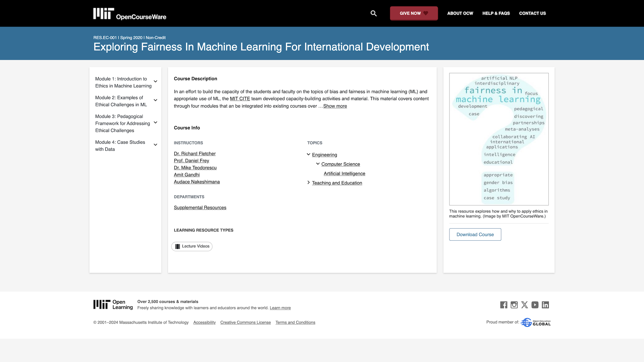This screenshot has width=644, height=362.
Task: Open instructor Prof. Daniel Frey link
Action: [x=191, y=161]
